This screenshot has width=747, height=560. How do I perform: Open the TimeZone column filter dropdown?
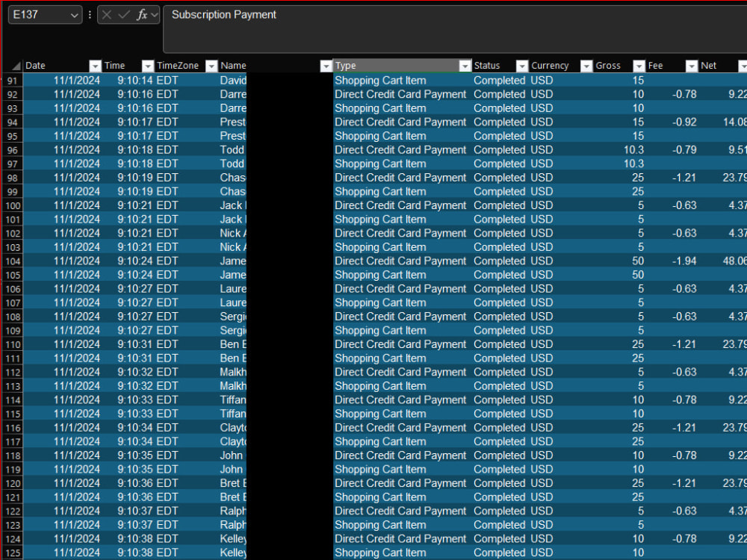coord(211,66)
